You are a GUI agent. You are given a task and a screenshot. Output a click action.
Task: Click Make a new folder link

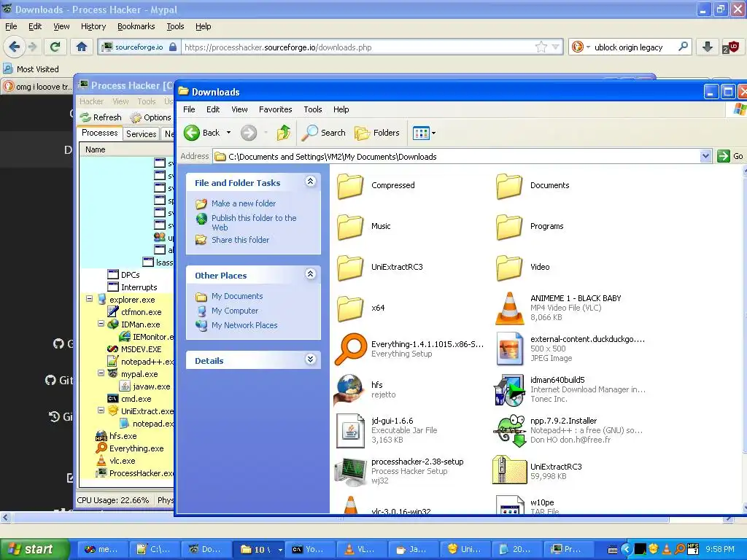pyautogui.click(x=244, y=204)
